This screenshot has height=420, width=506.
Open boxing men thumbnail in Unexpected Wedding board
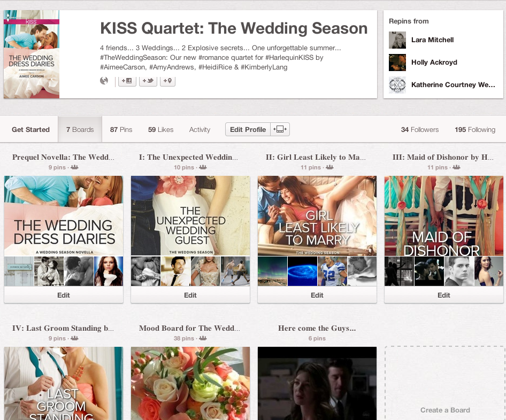(x=235, y=271)
